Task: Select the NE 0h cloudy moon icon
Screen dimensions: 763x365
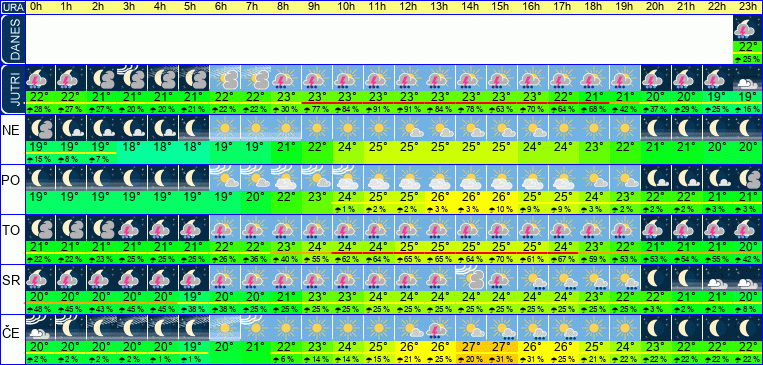Action: (x=39, y=128)
